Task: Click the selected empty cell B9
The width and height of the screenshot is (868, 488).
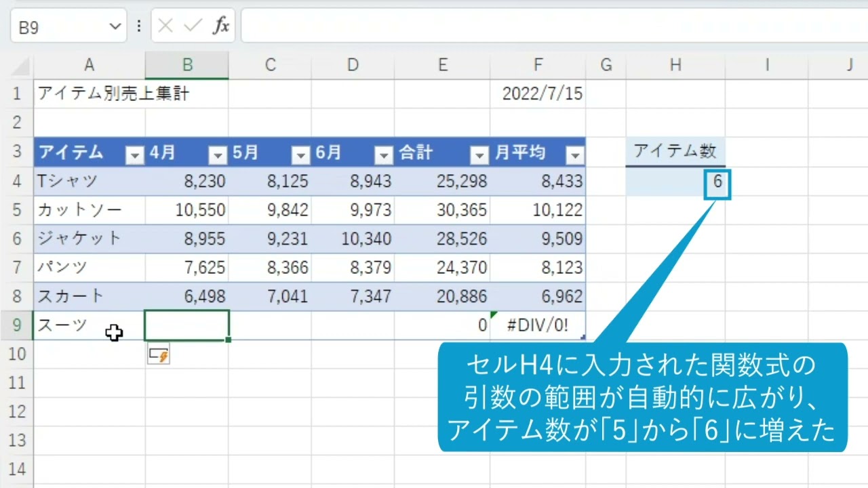Action: pos(187,325)
